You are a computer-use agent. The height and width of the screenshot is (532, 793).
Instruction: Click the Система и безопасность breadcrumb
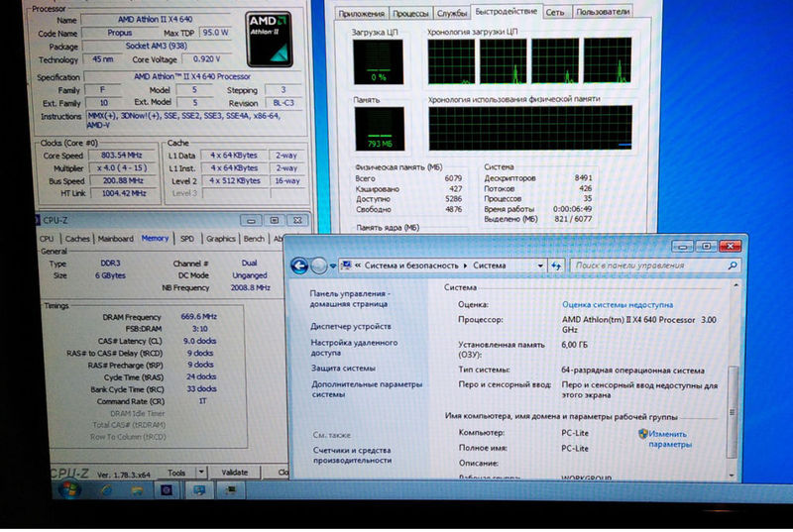pyautogui.click(x=411, y=266)
